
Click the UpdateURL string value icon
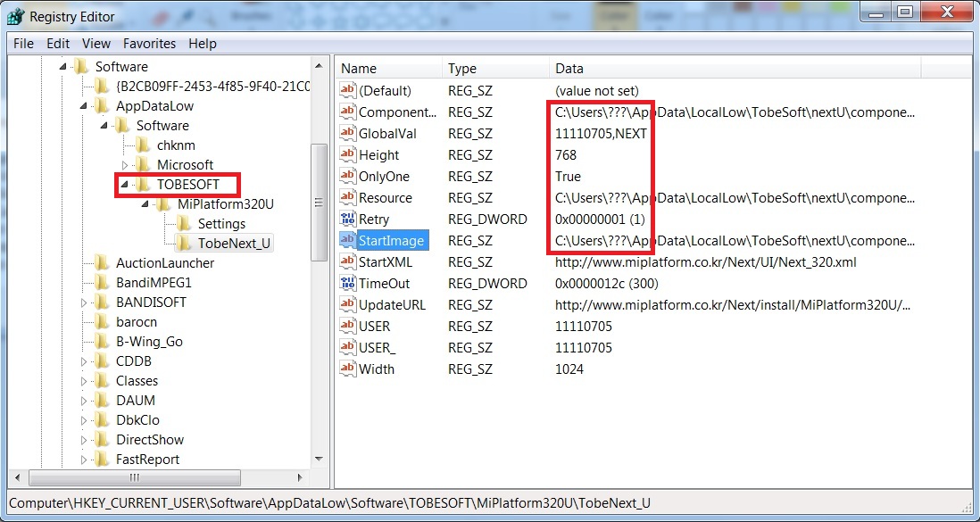[347, 305]
